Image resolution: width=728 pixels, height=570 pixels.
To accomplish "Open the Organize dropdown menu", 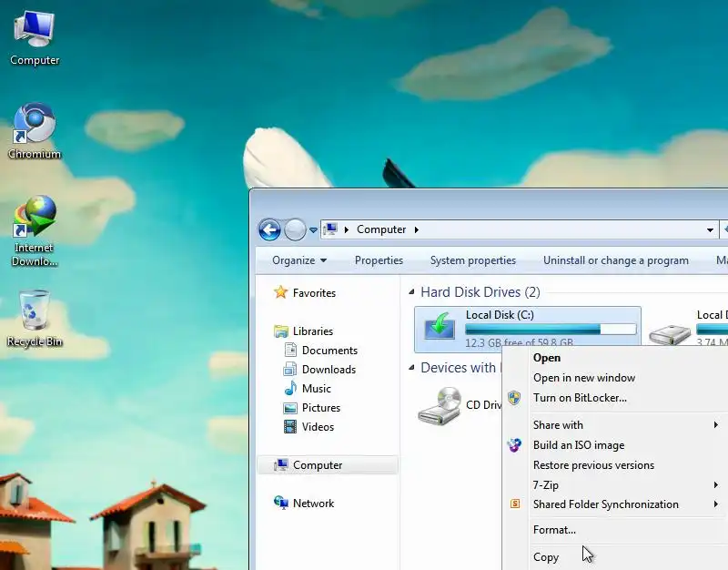I will 299,260.
